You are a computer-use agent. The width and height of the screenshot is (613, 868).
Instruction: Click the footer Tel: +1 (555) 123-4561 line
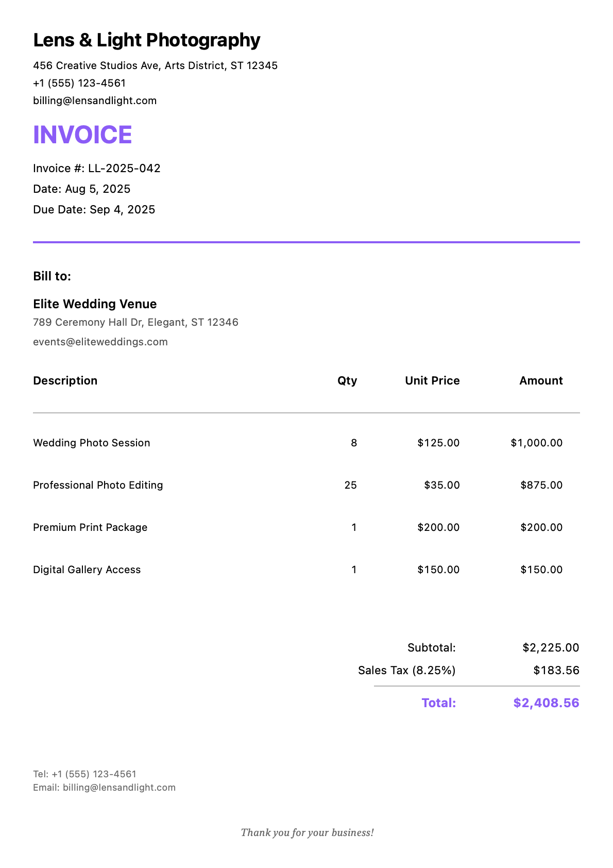tap(85, 774)
